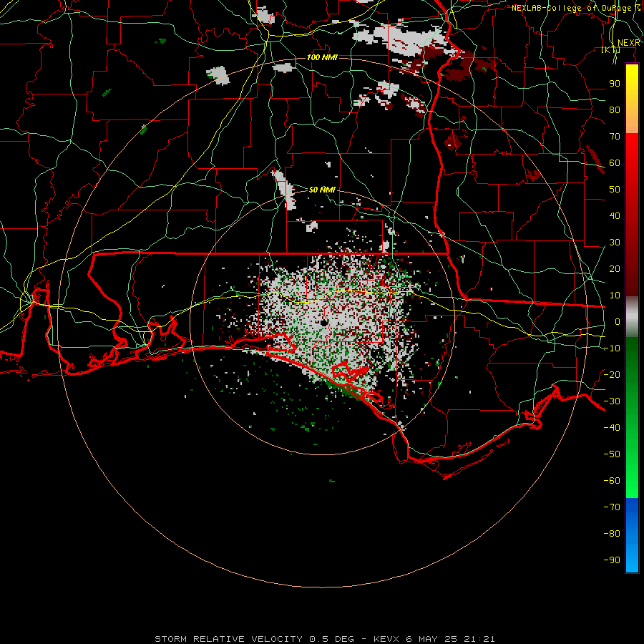The image size is (644, 644).
Task: Click the gray zero-velocity segment of color bar
Action: pyautogui.click(x=632, y=316)
